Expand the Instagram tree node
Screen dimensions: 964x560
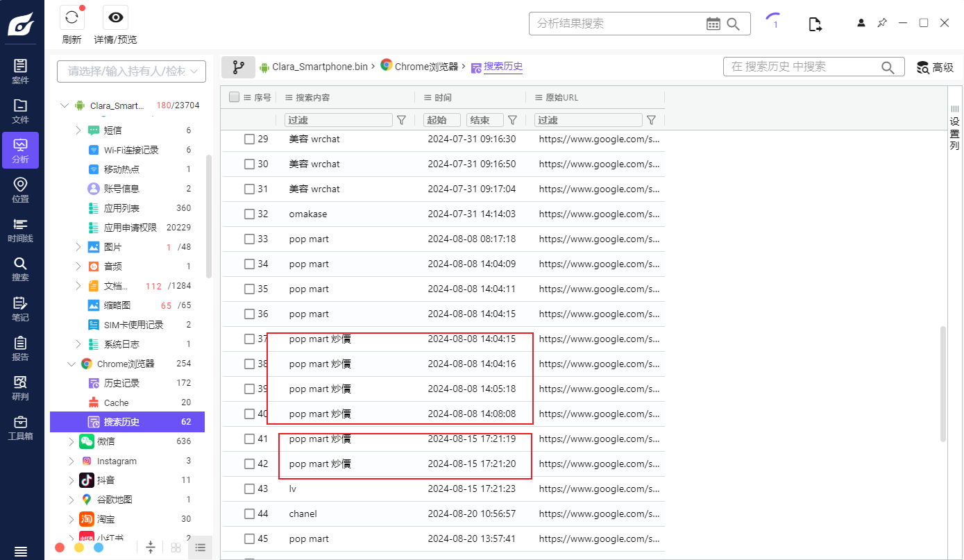pos(71,461)
